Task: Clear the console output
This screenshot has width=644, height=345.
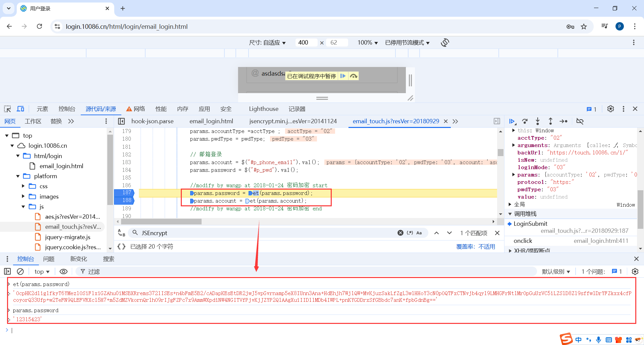Action: [x=20, y=271]
